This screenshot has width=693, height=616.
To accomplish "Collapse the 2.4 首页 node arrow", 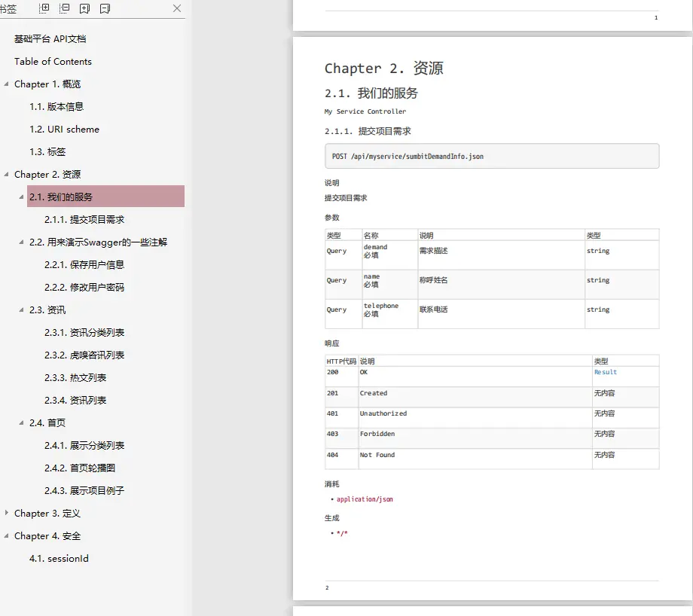I will click(x=21, y=422).
